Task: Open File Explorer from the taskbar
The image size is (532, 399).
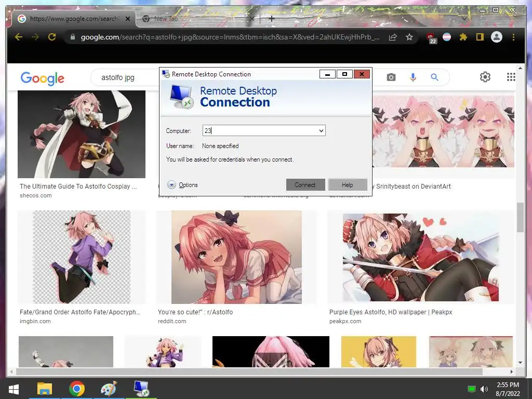Action: point(45,389)
